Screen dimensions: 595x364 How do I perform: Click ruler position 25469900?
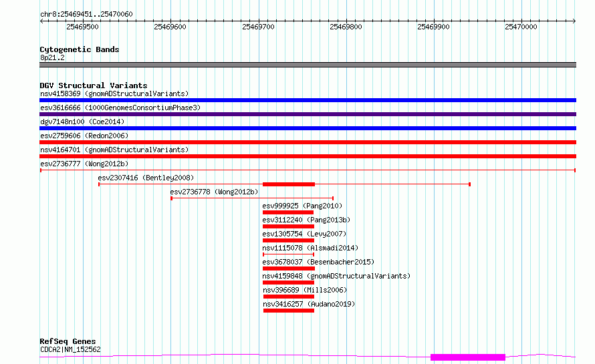(x=433, y=27)
